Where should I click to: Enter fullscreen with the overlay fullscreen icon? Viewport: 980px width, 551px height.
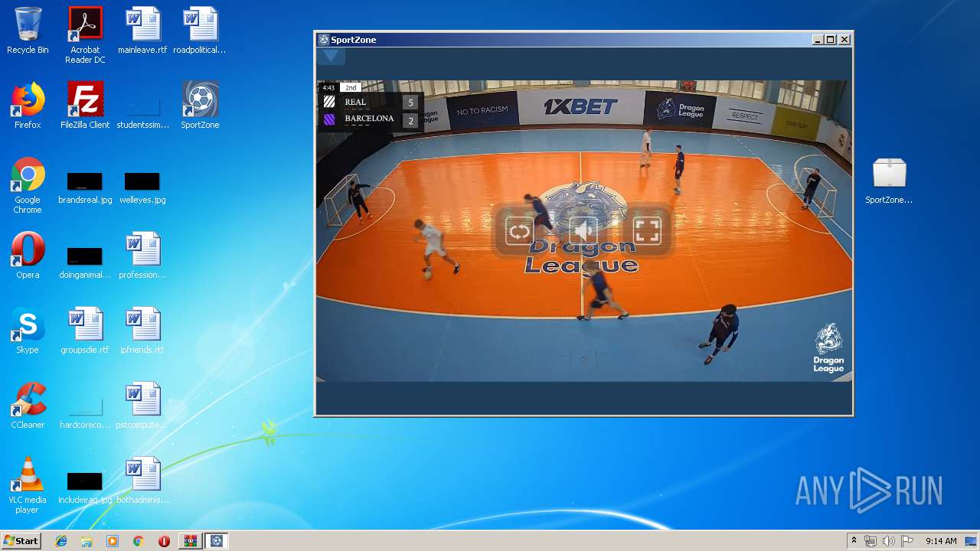(647, 231)
